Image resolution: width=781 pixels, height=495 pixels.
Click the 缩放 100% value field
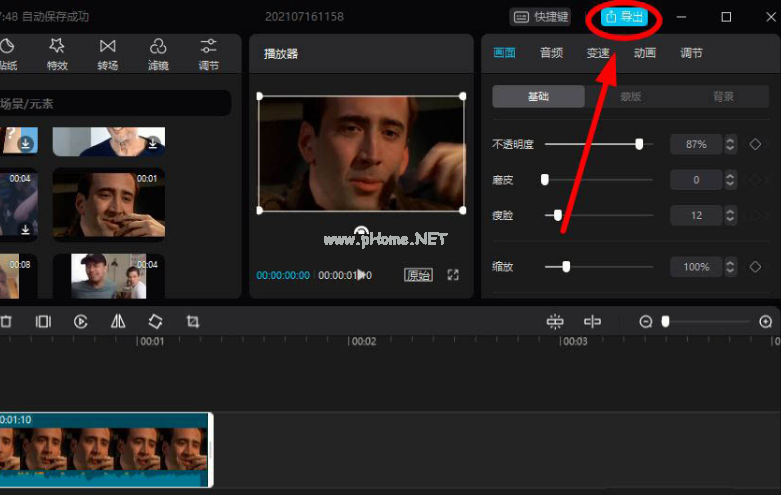click(x=696, y=267)
